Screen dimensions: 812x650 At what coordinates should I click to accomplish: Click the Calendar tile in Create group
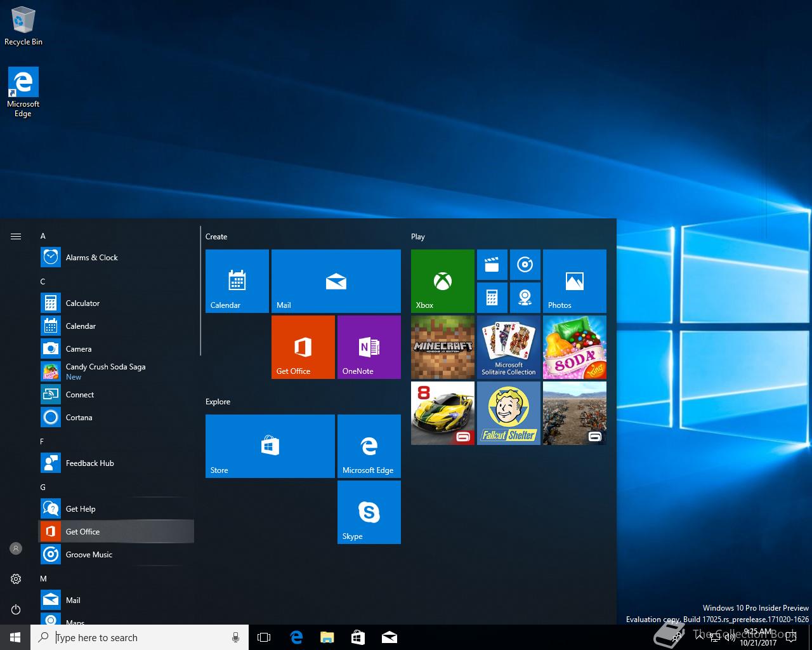click(x=237, y=281)
